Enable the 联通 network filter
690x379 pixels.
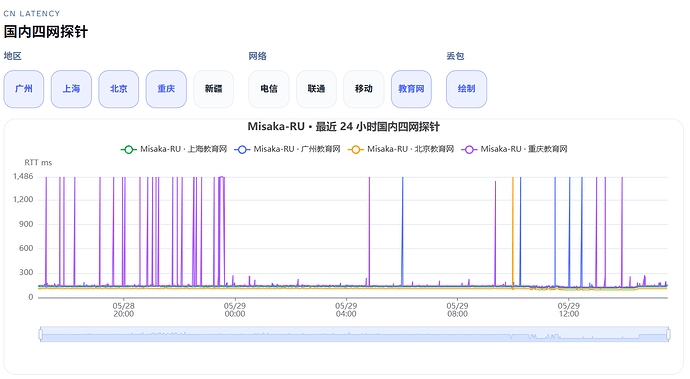[316, 89]
